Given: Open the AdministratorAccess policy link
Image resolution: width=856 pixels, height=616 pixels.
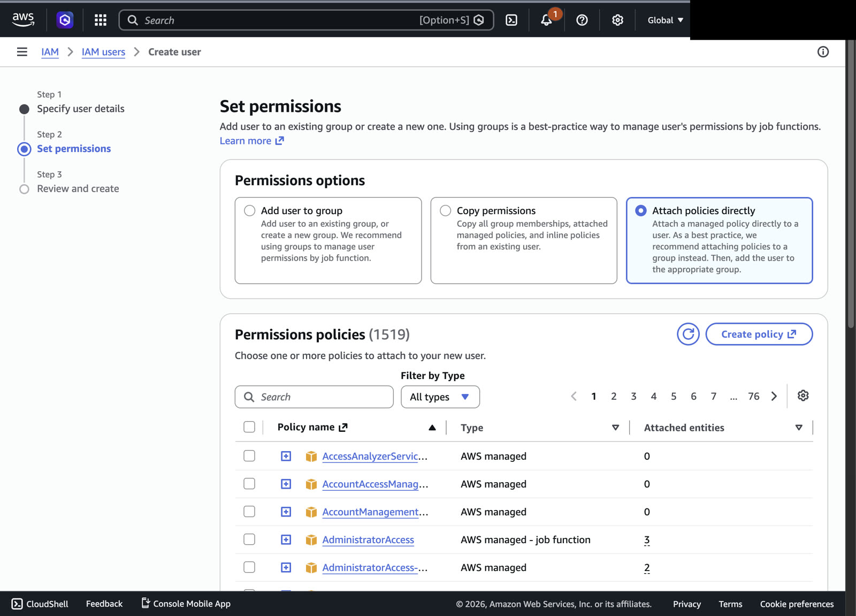Looking at the screenshot, I should point(368,539).
